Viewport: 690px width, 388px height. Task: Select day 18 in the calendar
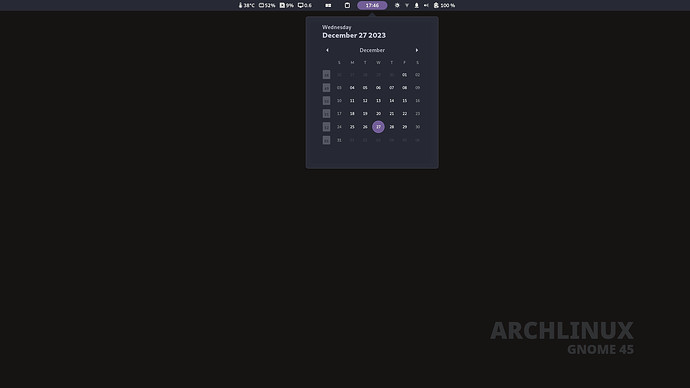tap(352, 113)
